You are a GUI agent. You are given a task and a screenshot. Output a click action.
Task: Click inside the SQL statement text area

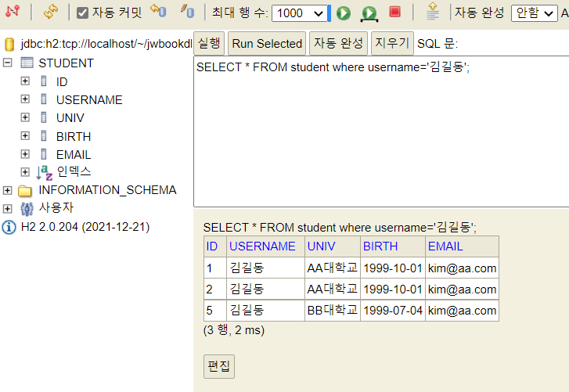point(381,131)
